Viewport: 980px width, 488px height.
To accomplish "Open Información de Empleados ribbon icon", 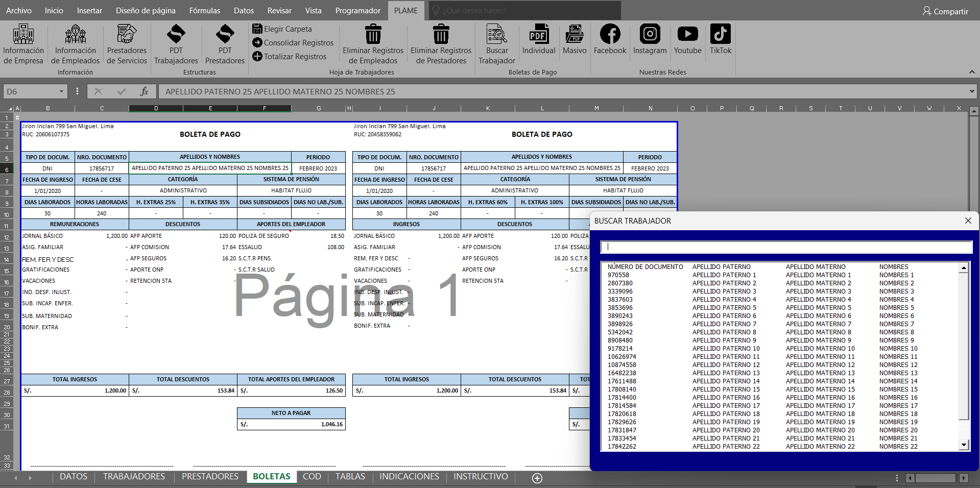I will [x=76, y=44].
